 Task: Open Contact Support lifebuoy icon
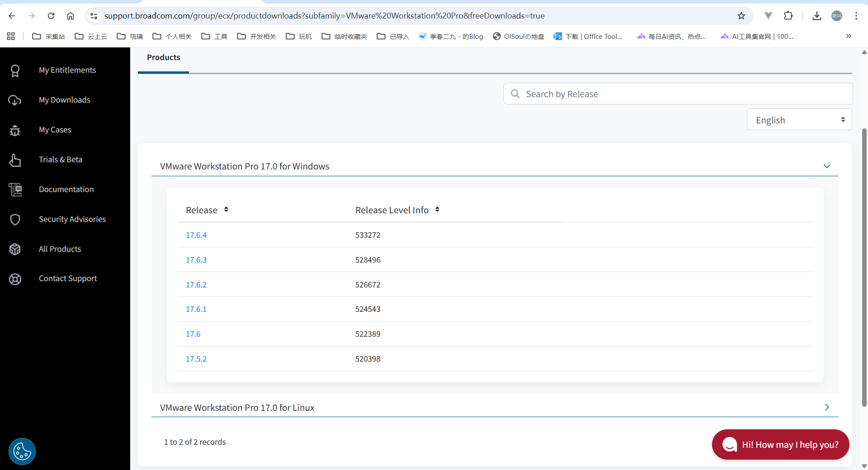point(15,279)
